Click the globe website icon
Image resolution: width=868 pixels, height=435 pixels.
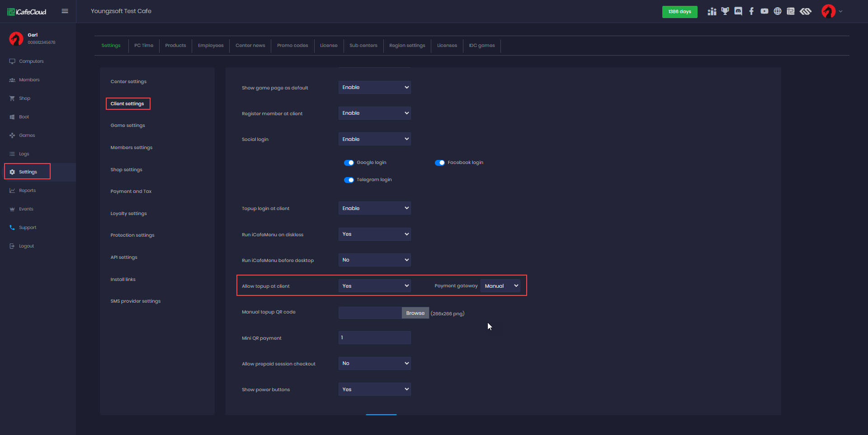pyautogui.click(x=778, y=11)
